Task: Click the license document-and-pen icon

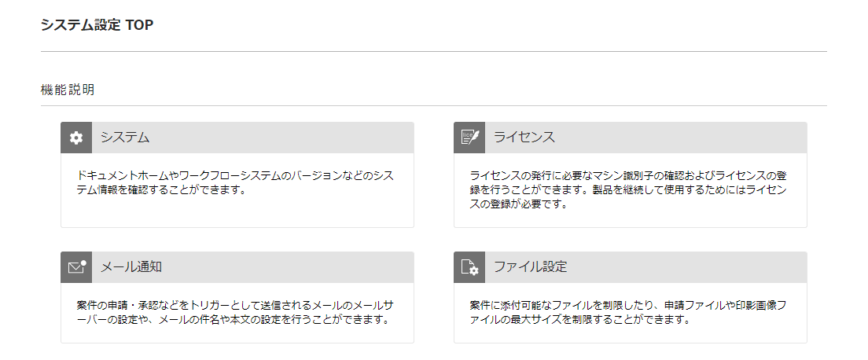Action: coord(469,138)
